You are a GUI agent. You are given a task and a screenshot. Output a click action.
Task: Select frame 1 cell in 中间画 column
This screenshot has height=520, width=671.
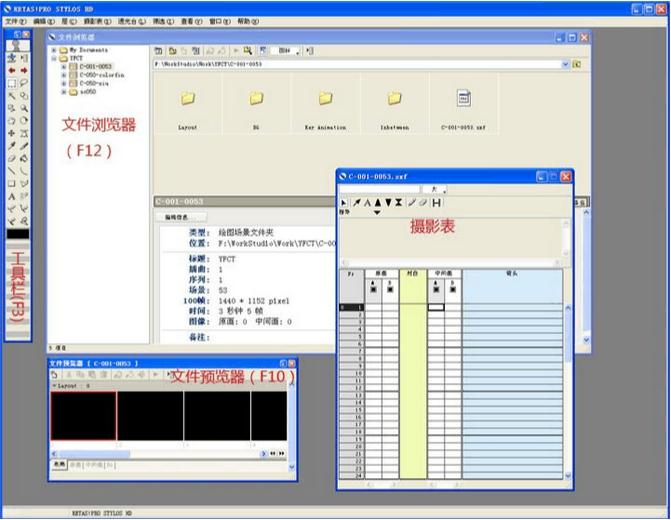click(436, 307)
